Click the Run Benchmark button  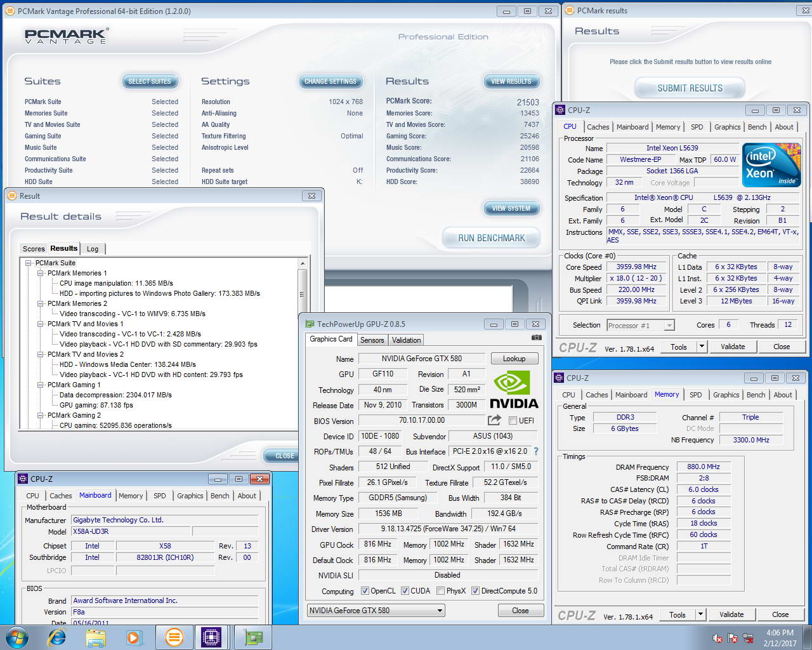point(492,238)
